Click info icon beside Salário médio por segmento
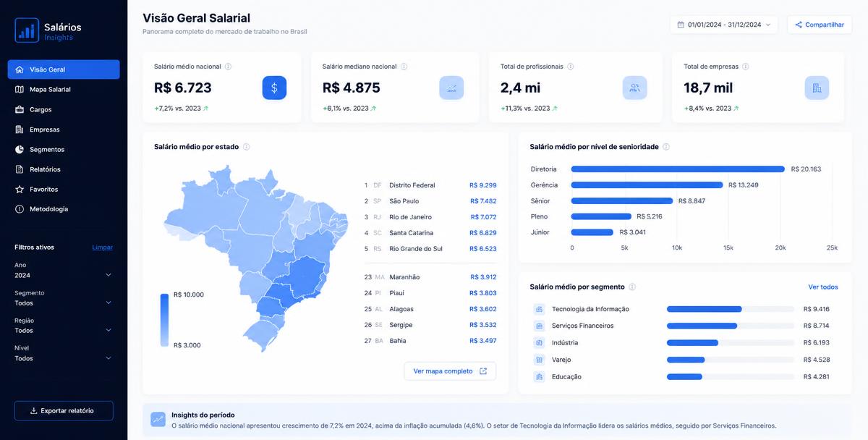 click(x=632, y=287)
